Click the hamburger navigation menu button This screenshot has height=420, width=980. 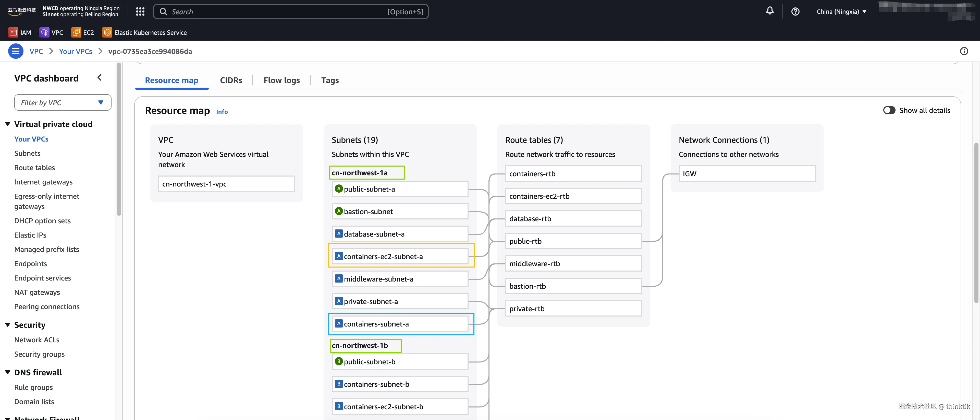[x=16, y=51]
